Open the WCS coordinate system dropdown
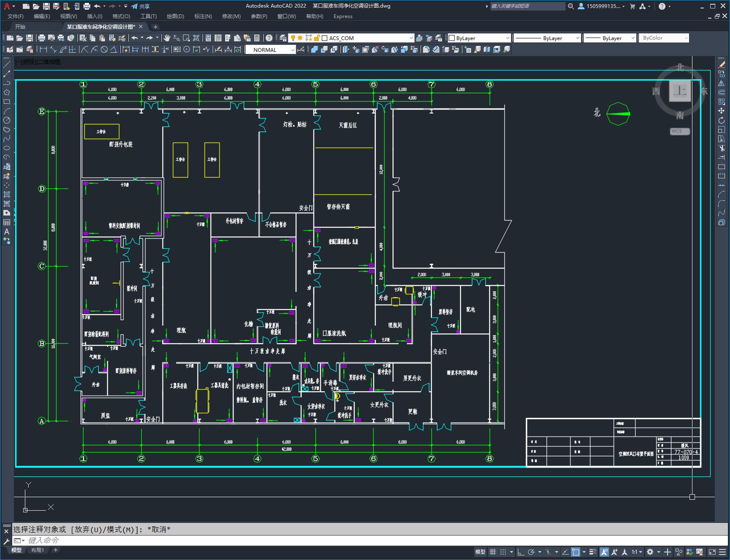 tap(680, 131)
